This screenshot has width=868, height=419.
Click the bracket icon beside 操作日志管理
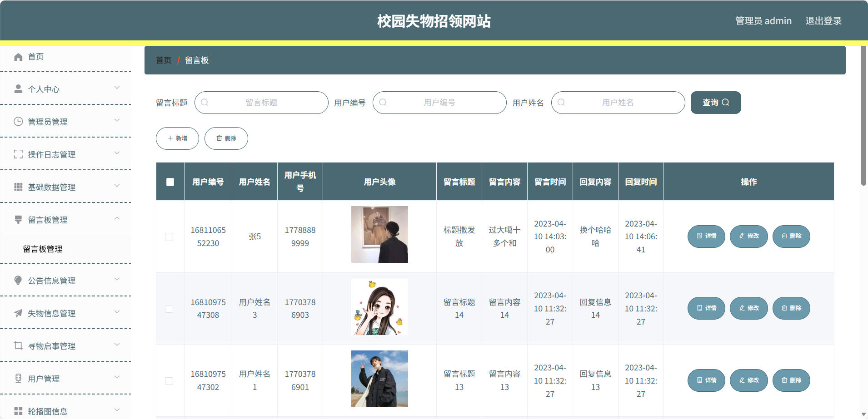[x=18, y=154]
